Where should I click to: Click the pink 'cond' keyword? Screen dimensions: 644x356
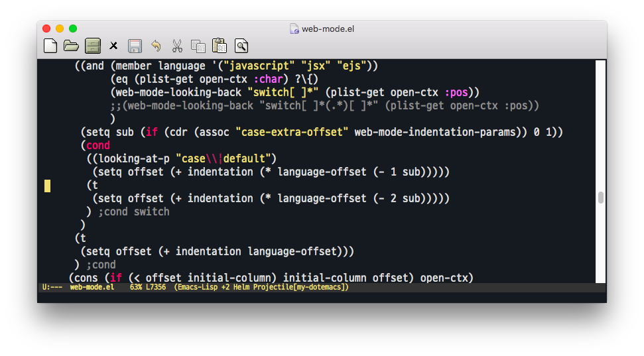click(98, 145)
